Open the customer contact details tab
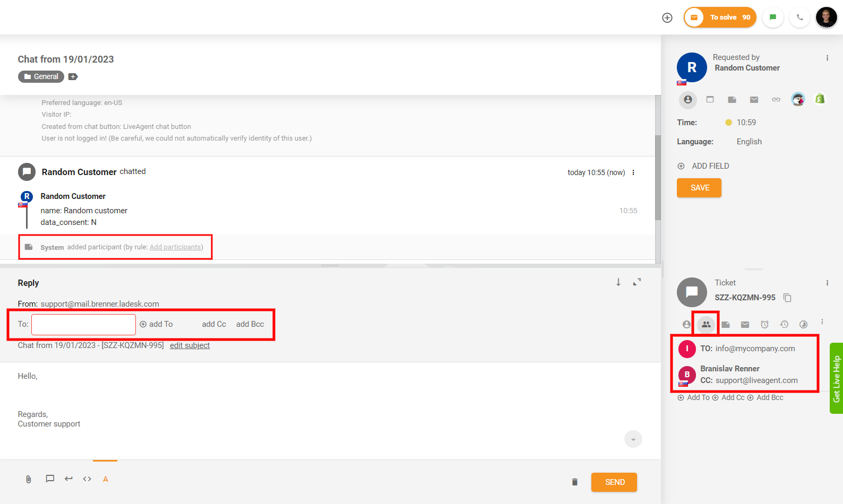This screenshot has width=843, height=504. 687,99
